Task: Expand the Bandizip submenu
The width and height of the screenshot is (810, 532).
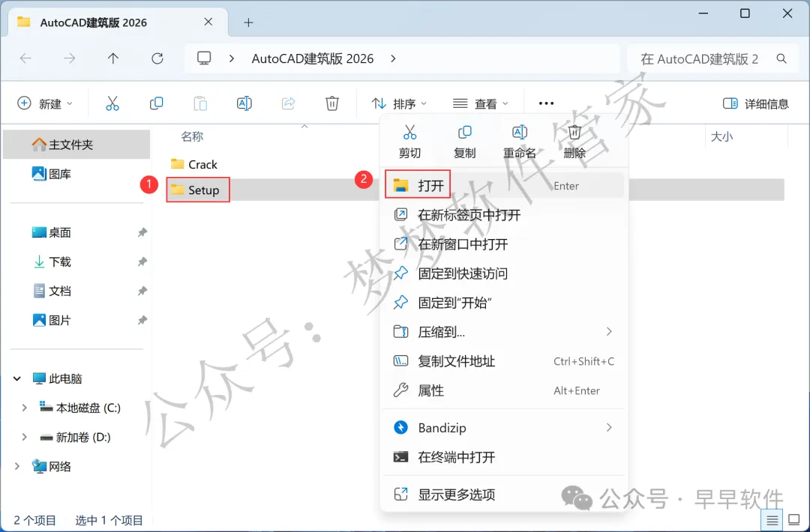Action: pos(609,427)
